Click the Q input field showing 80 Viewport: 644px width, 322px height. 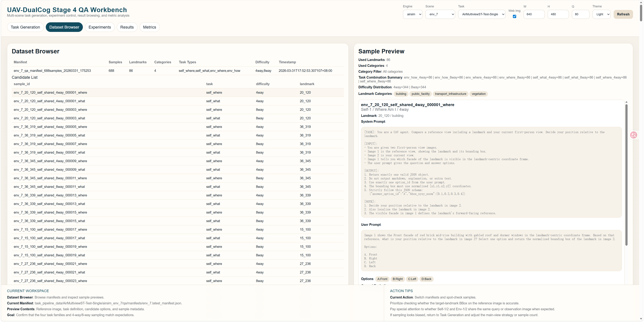(580, 14)
